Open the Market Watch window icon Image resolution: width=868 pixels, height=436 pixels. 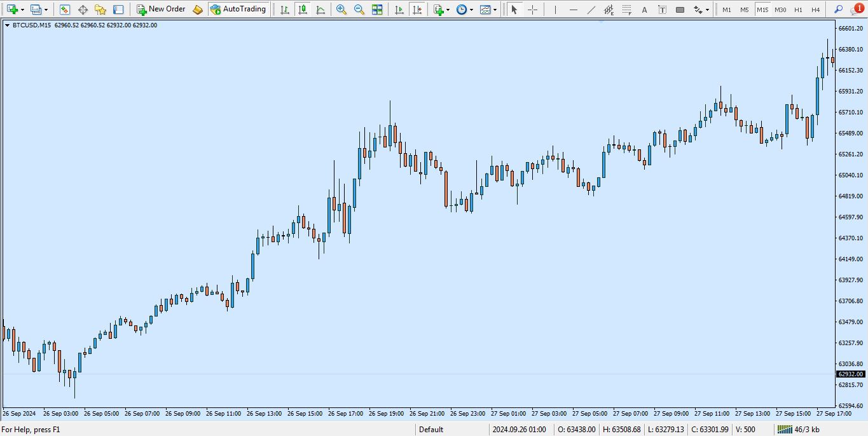(65, 10)
